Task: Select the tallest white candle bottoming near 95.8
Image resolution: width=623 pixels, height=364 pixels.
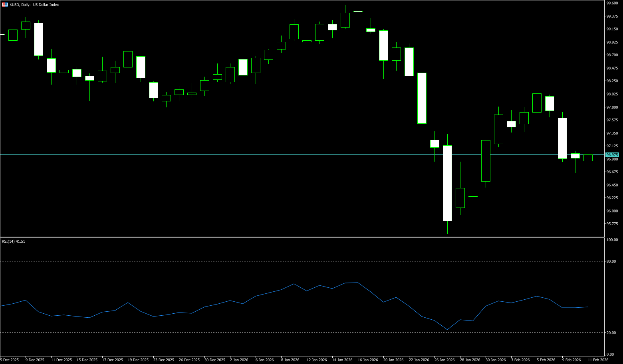Action: [447, 183]
